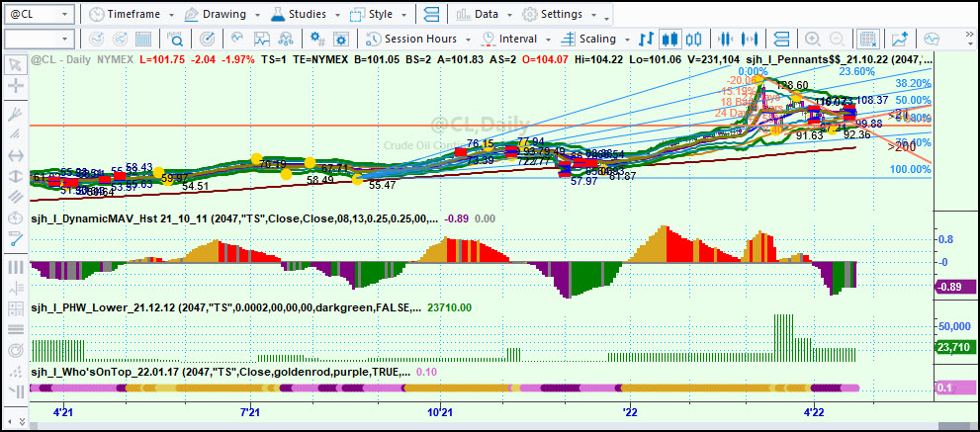This screenshot has height=432, width=980.
Task: Open the Style menu
Action: 378,14
